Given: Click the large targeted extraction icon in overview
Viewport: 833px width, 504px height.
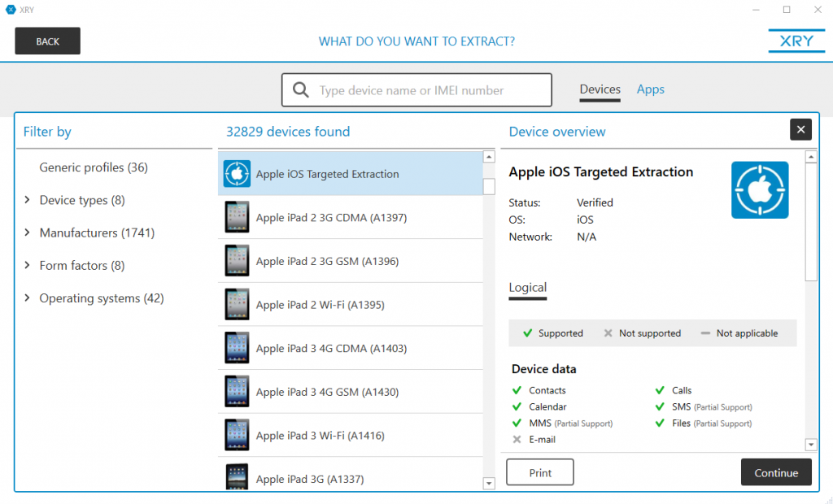Looking at the screenshot, I should tap(760, 190).
